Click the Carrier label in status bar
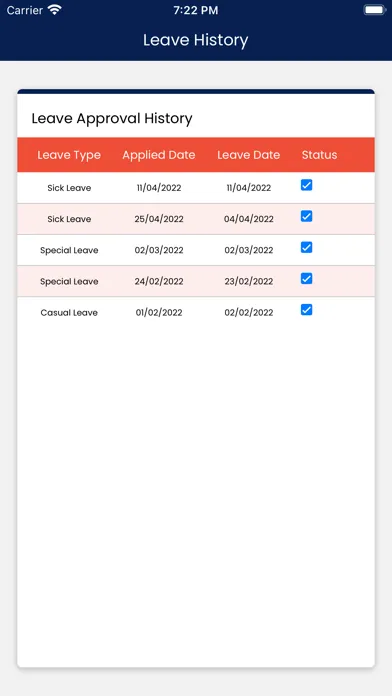This screenshot has height=696, width=392. coord(24,10)
